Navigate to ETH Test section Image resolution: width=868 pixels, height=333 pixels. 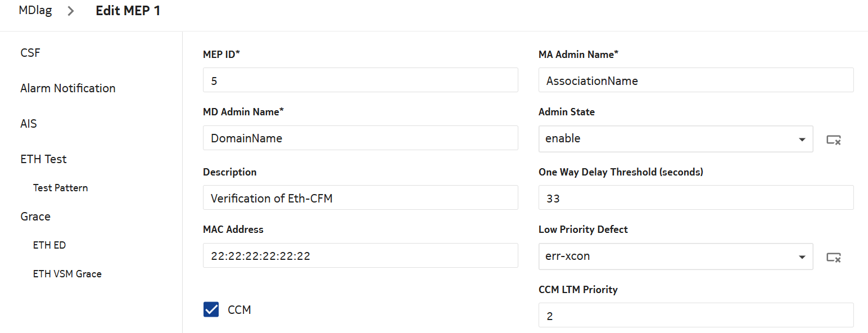tap(43, 159)
